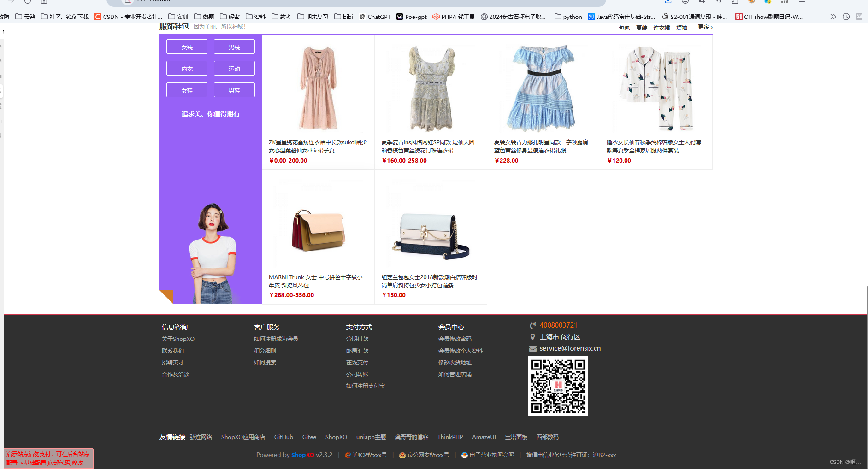Open 关于ShopXO footer link
Screen dimensions: 868x469
click(178, 339)
